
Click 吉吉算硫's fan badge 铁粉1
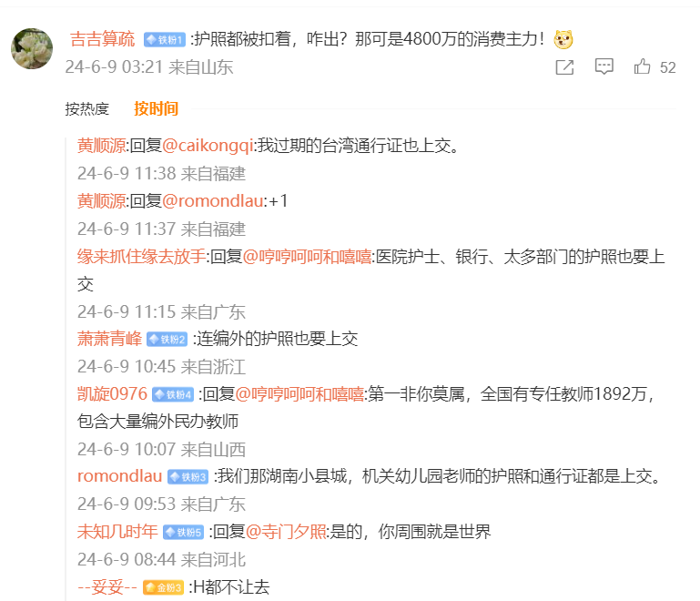[165, 39]
